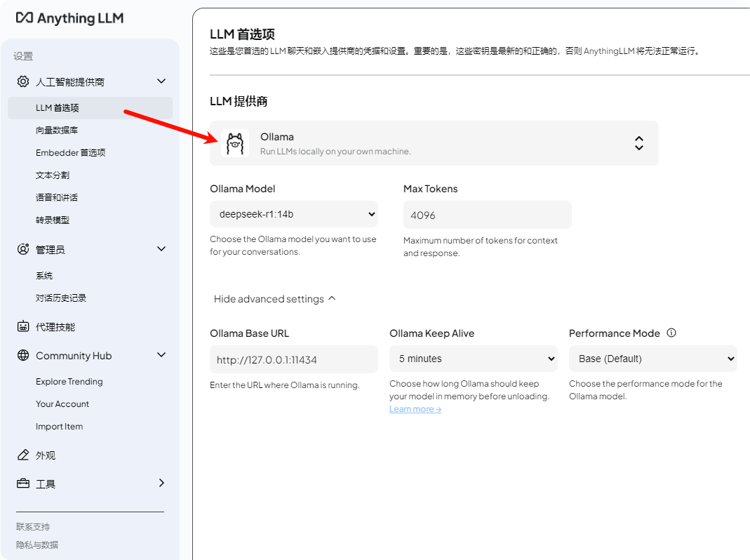The width and height of the screenshot is (750, 560).
Task: Click the 隐私与数据 link
Action: pos(36,545)
